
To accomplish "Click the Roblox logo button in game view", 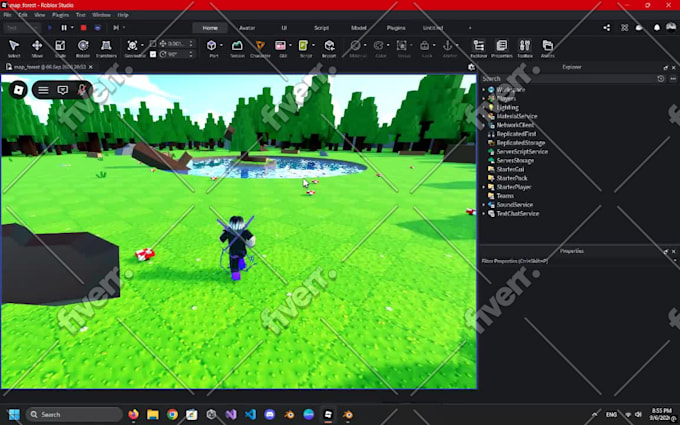I will 18,90.
